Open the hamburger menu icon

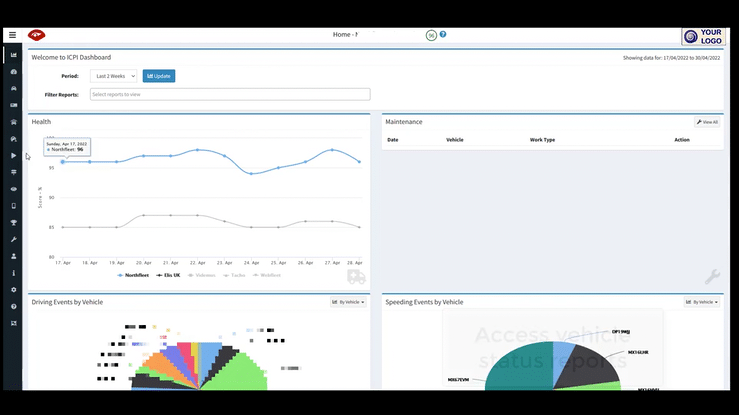(x=13, y=35)
